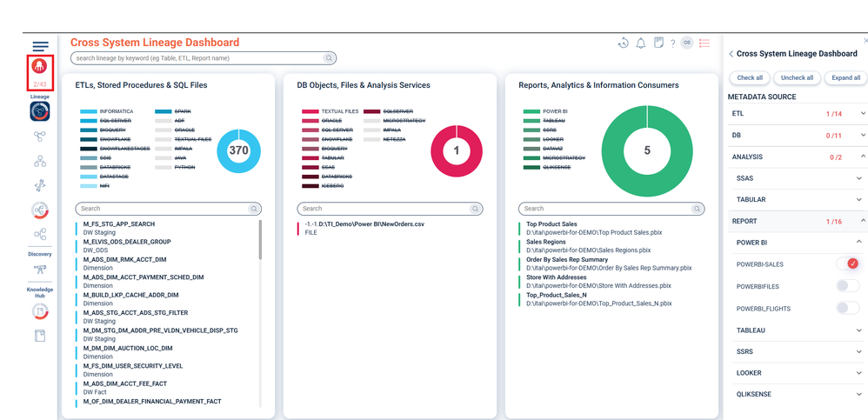Viewport: 868px width, 420px height.
Task: Toggle the NETEZZA legend entry
Action: point(384,139)
